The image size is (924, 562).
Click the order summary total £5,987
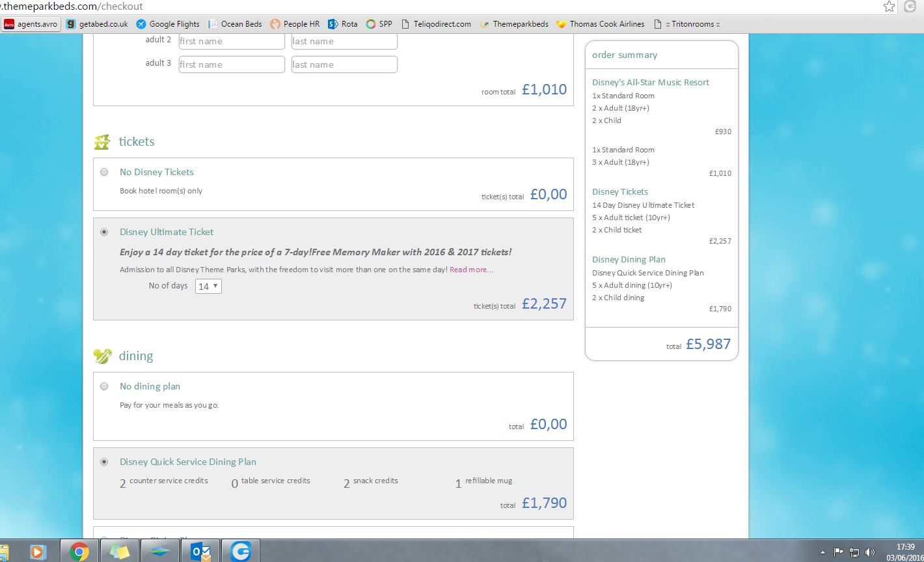point(708,344)
